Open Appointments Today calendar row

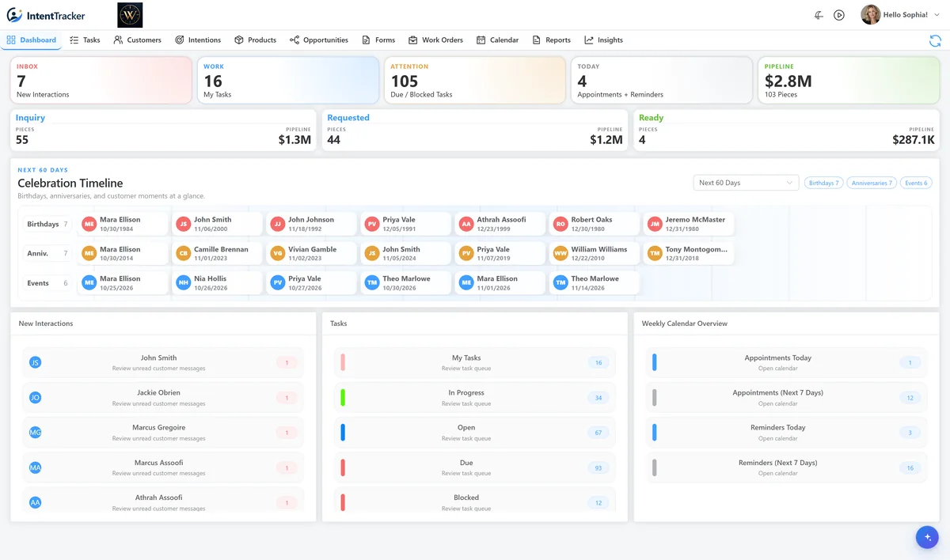pos(786,362)
